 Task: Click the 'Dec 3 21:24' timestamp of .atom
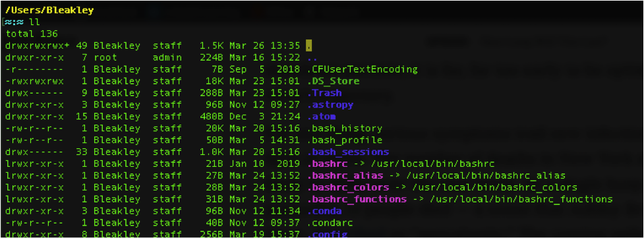(264, 116)
